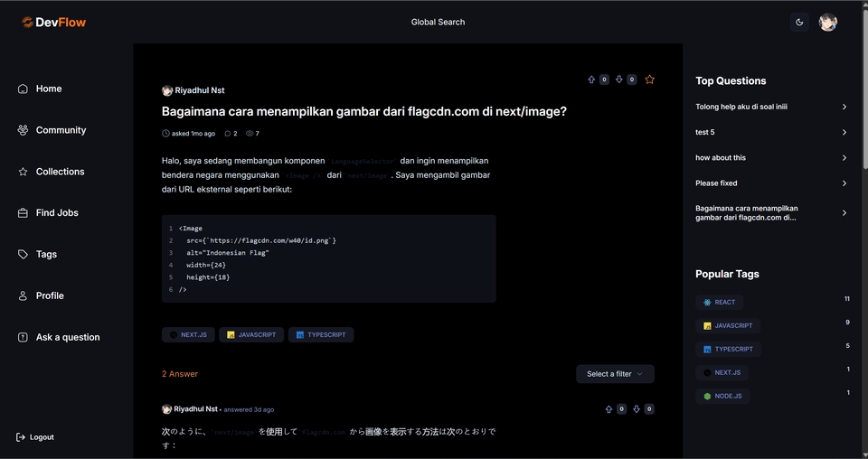Viewport: 868px width, 459px height.
Task: Open question author Riyadhul Nst profile
Action: (x=199, y=90)
